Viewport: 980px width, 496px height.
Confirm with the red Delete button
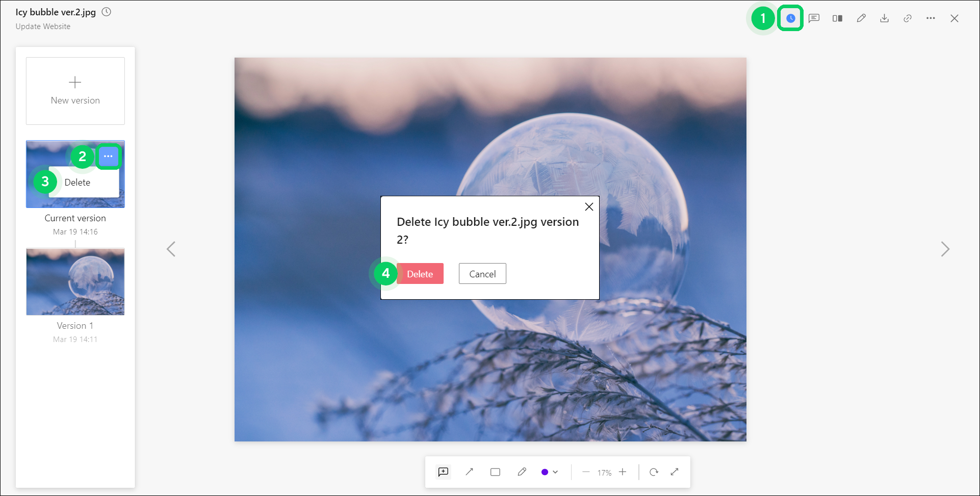point(420,274)
